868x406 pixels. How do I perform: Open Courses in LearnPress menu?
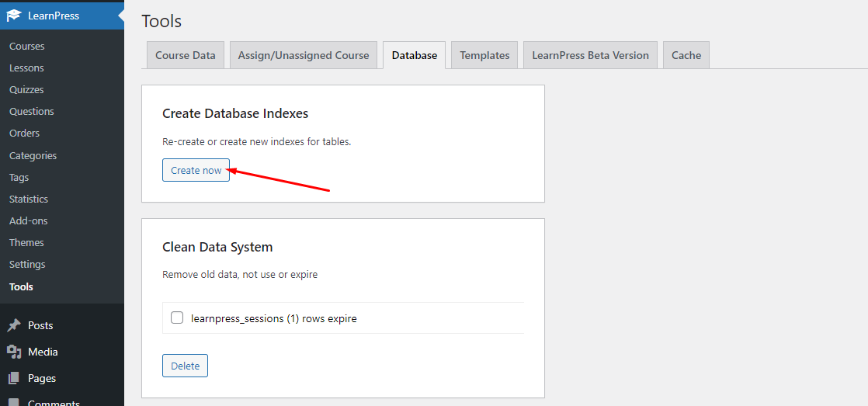click(x=26, y=47)
